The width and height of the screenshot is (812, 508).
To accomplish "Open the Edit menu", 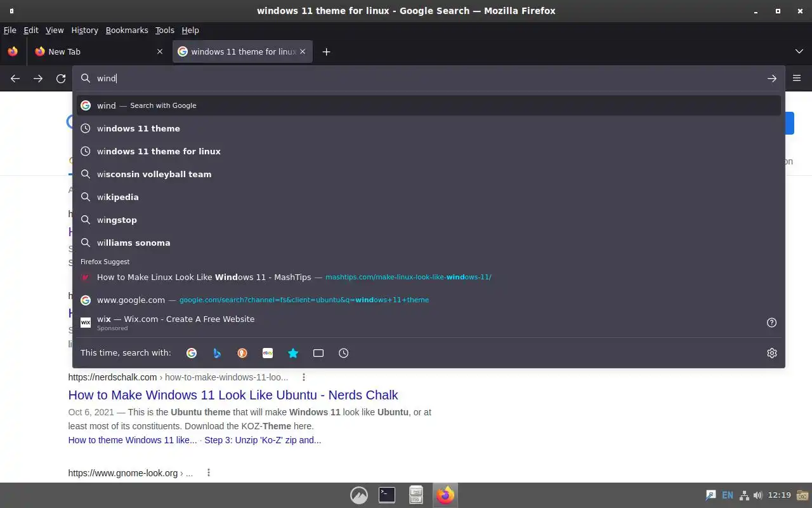I will click(x=31, y=30).
